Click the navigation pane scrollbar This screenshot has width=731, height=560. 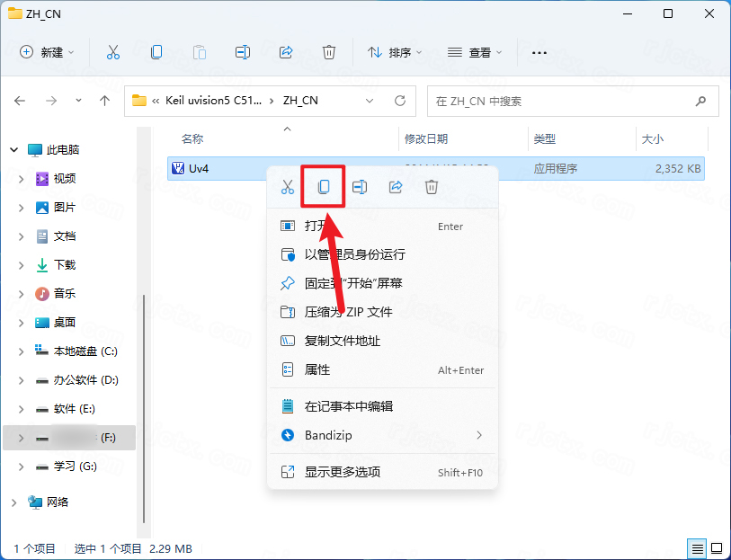[144, 409]
